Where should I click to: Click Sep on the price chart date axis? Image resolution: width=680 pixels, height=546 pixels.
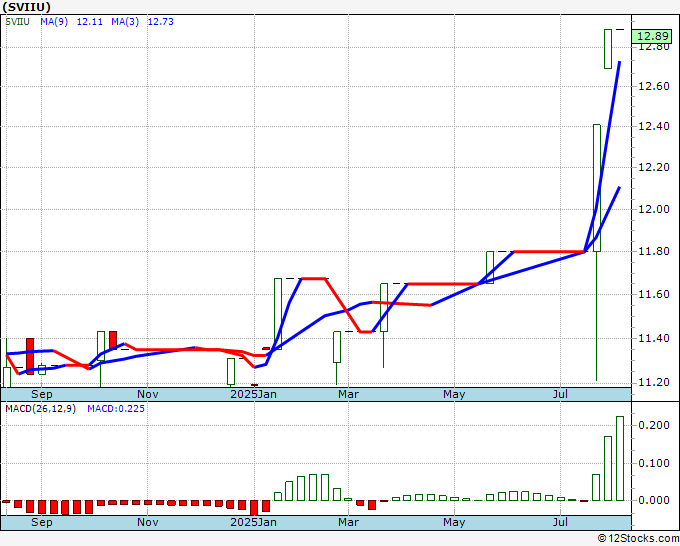[42, 394]
